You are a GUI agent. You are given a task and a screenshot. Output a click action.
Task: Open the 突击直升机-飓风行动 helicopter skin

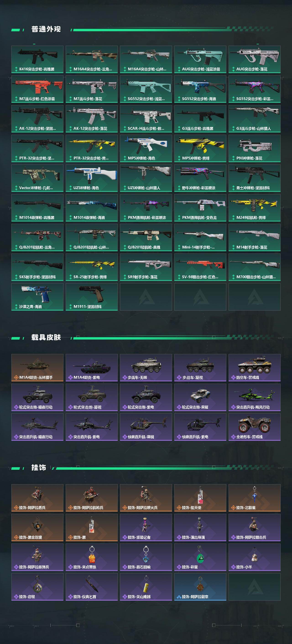coord(254,397)
